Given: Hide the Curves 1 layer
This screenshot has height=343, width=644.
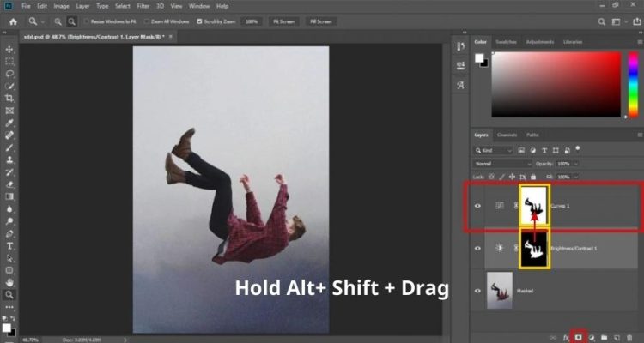Looking at the screenshot, I should (477, 206).
